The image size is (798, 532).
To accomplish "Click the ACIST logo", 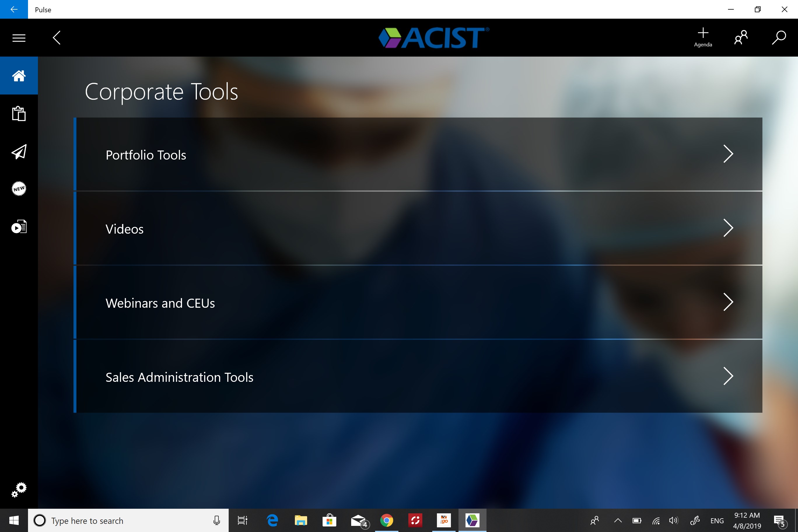I will point(434,38).
